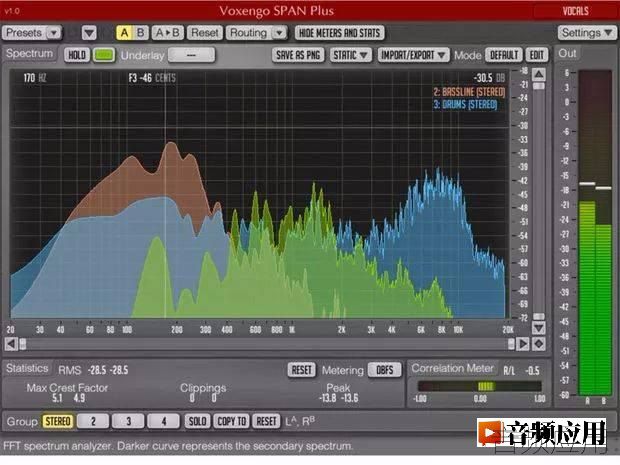Click the vertical range up arrow
This screenshot has width=620, height=465.
[539, 74]
